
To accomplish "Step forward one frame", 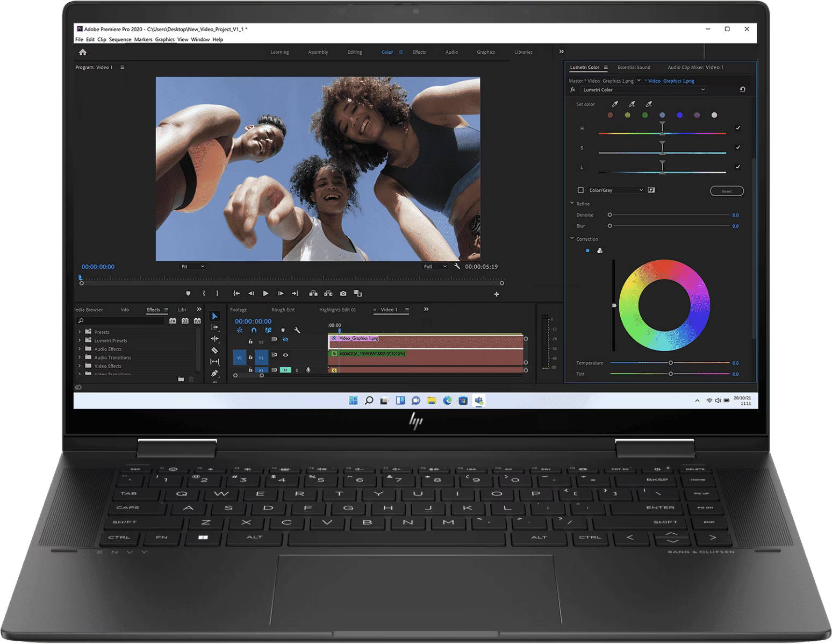I will [280, 294].
